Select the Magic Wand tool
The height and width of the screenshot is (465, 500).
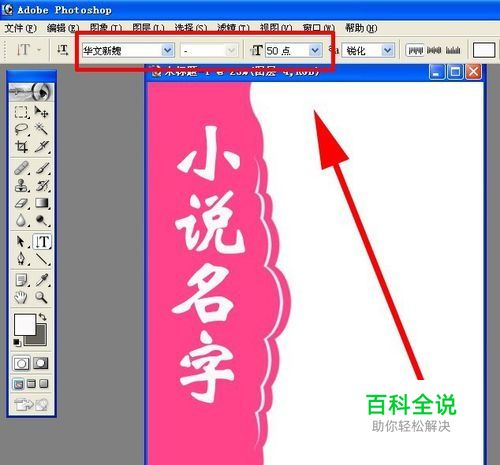pos(42,129)
